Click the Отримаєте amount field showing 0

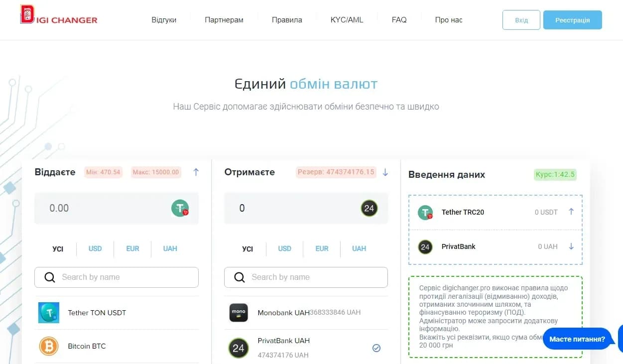pos(306,208)
